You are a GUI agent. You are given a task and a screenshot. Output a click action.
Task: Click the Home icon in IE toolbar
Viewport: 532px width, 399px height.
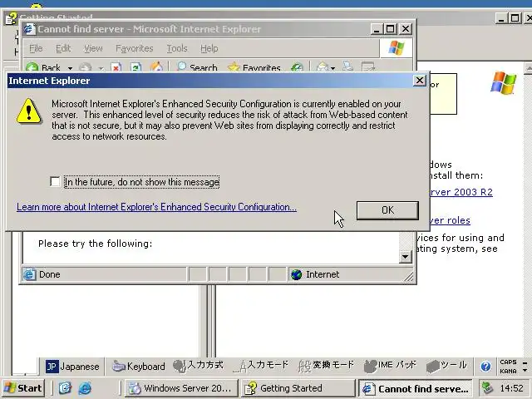click(156, 66)
